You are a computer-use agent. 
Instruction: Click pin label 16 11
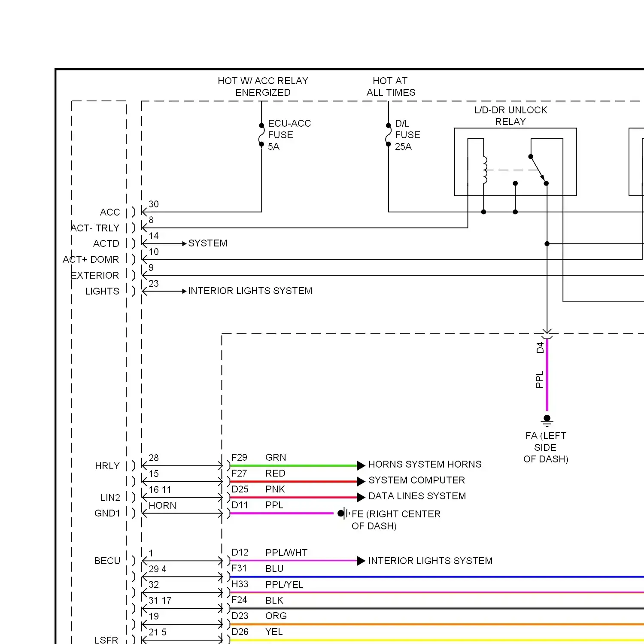point(160,489)
